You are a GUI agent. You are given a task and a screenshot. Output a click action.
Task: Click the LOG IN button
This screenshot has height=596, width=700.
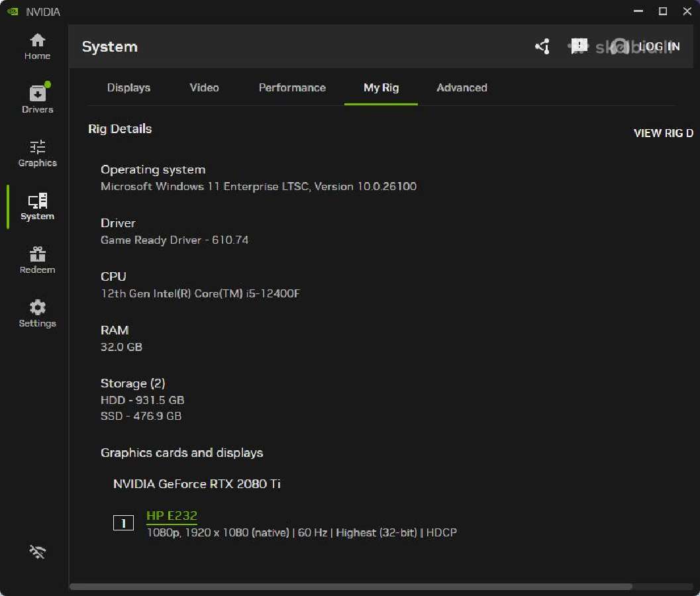point(659,46)
